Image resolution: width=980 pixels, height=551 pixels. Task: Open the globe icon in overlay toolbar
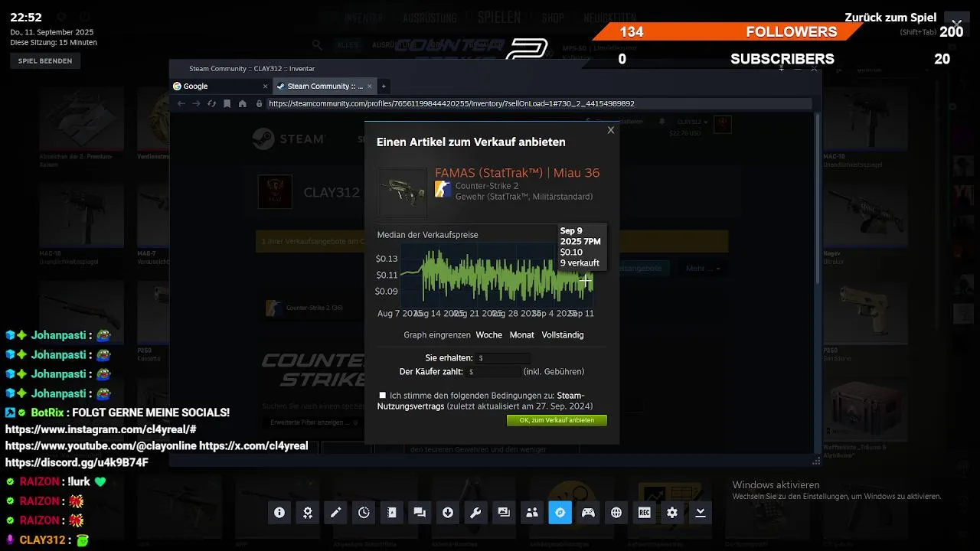[616, 513]
